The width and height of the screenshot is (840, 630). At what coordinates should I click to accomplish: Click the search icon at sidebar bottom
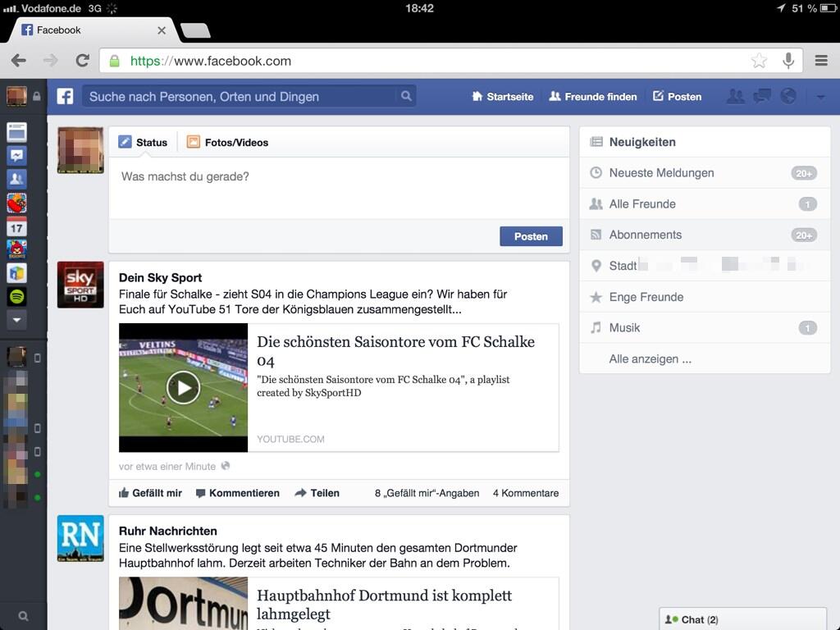tap(23, 616)
